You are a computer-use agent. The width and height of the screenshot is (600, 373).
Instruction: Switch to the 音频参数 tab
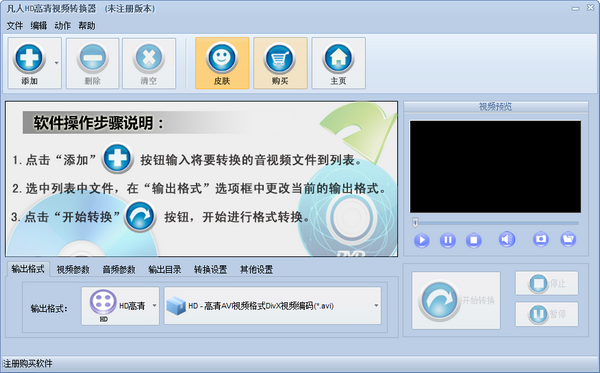click(x=119, y=269)
